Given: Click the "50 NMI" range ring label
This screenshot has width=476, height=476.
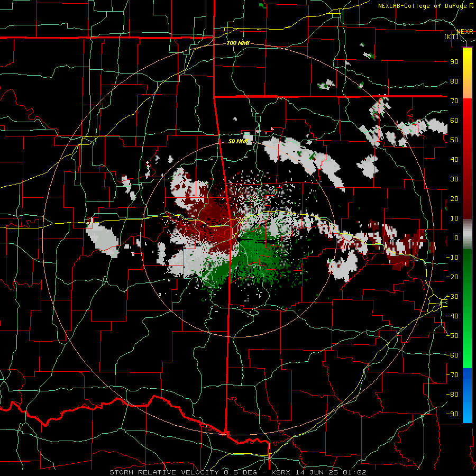Looking at the screenshot, I should point(239,141).
